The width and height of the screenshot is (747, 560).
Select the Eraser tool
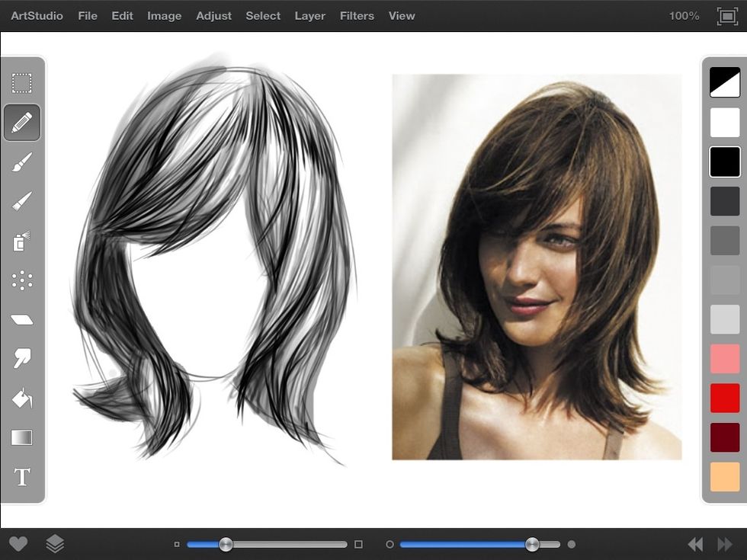[x=22, y=319]
